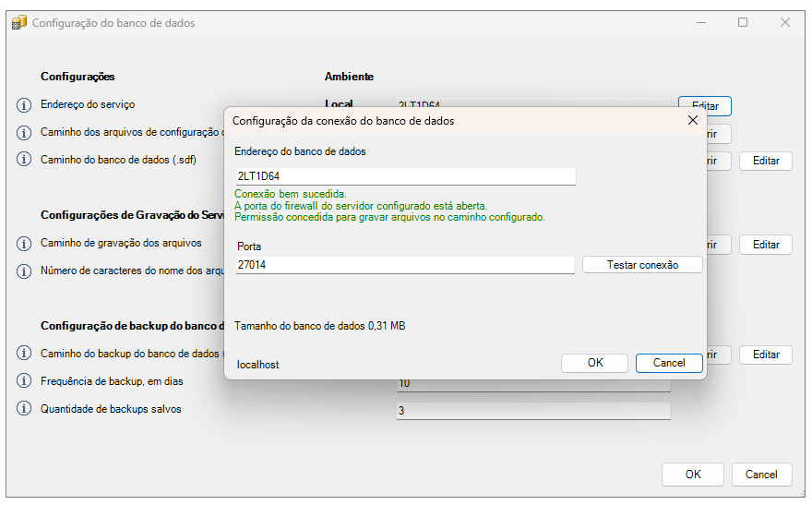The image size is (812, 505).
Task: Click info icon beside Número de caracteres do nome
Action: tap(24, 271)
